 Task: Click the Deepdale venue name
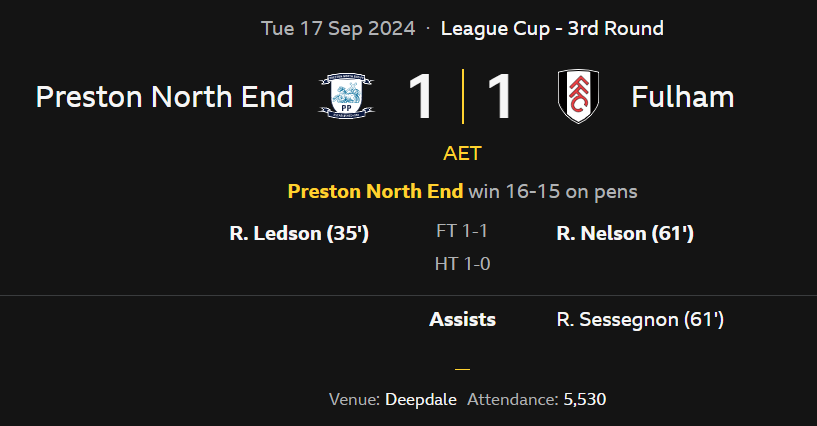click(420, 399)
